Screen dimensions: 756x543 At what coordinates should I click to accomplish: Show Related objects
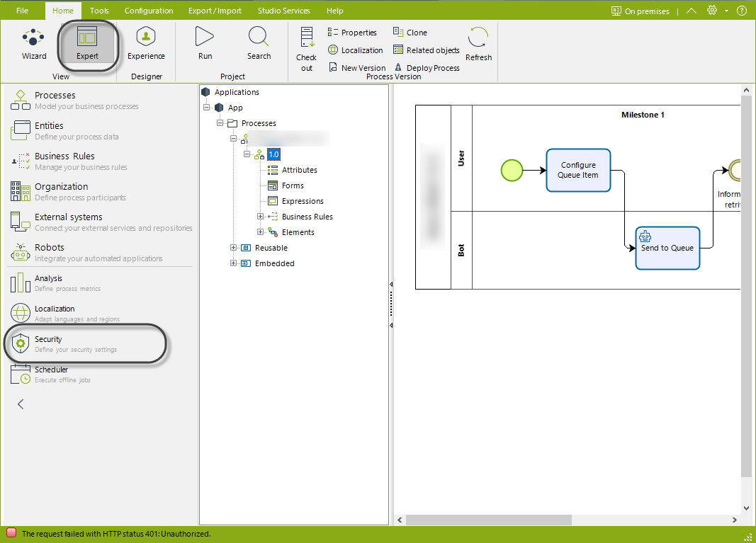pos(427,50)
